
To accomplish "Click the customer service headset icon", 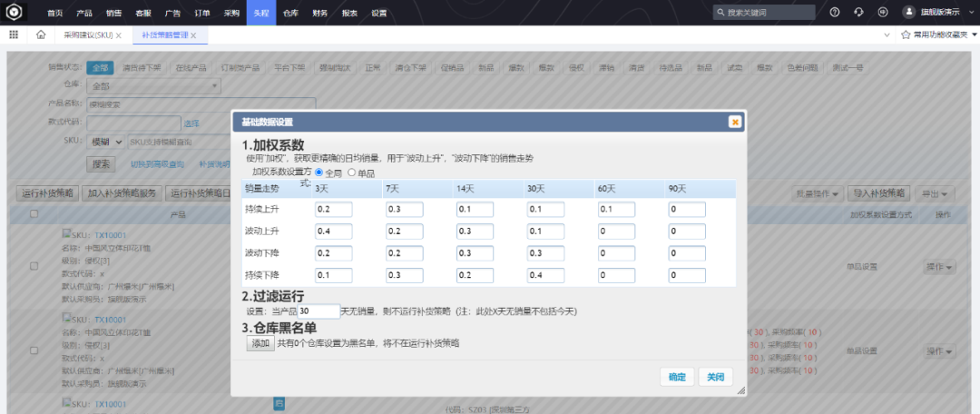I will [x=858, y=13].
